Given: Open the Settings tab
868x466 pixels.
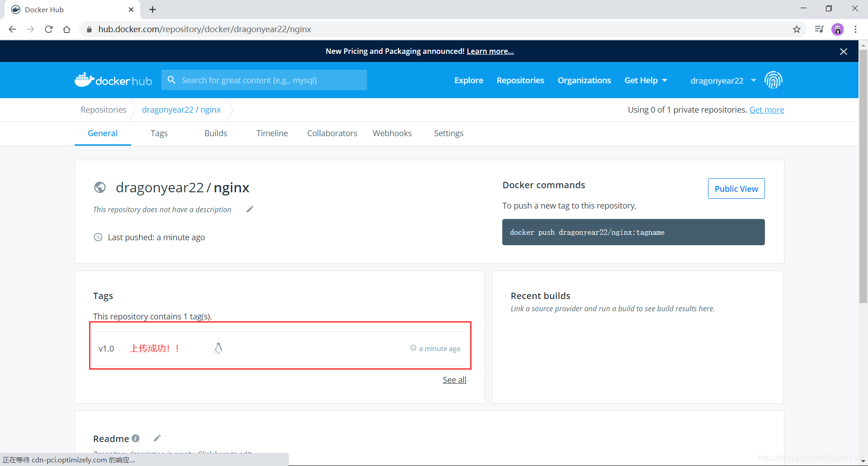Looking at the screenshot, I should [448, 133].
